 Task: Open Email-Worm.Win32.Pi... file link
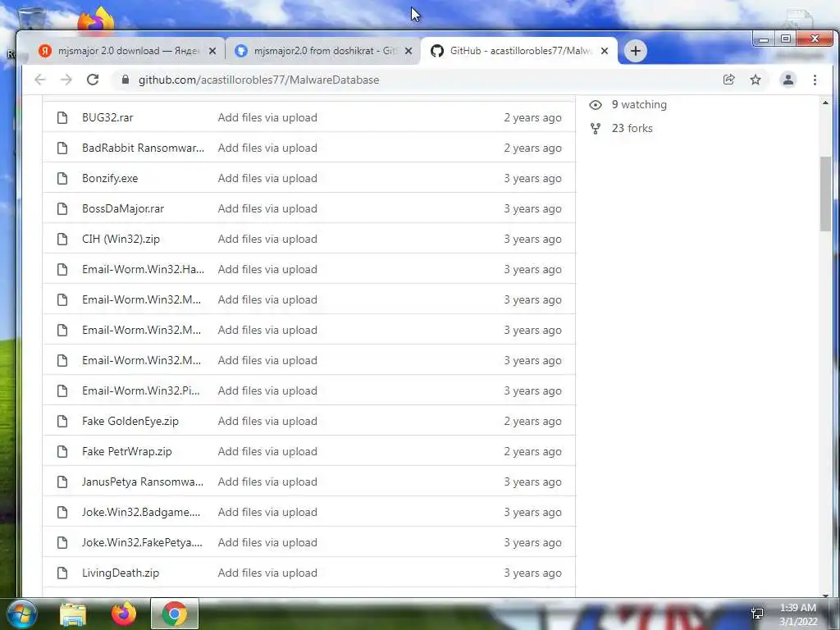click(x=141, y=390)
